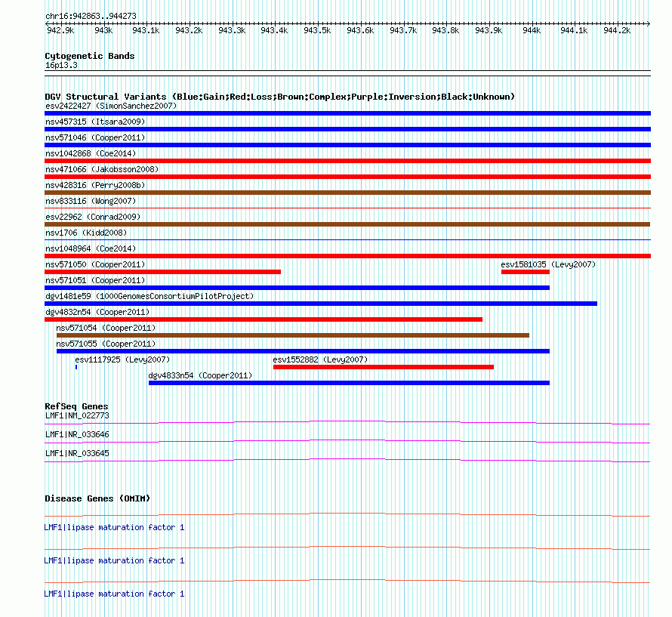Click the 943.5k mark on the ruler
Viewport: 672px width, 617px height.
317,30
